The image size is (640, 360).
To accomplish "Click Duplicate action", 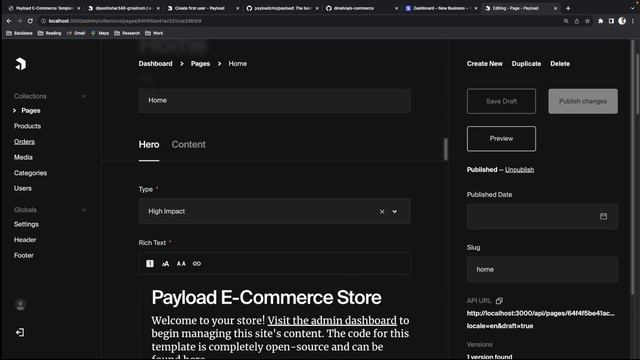I will [x=526, y=64].
